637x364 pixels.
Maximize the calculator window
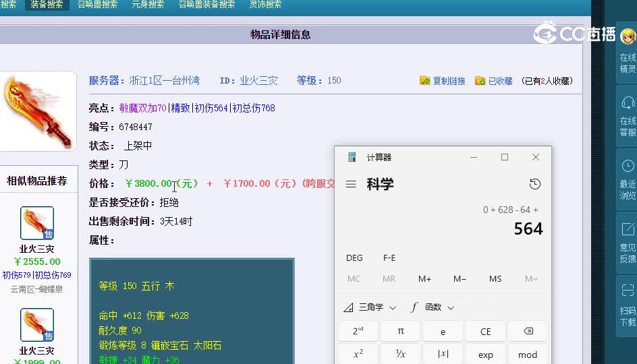[x=505, y=157]
